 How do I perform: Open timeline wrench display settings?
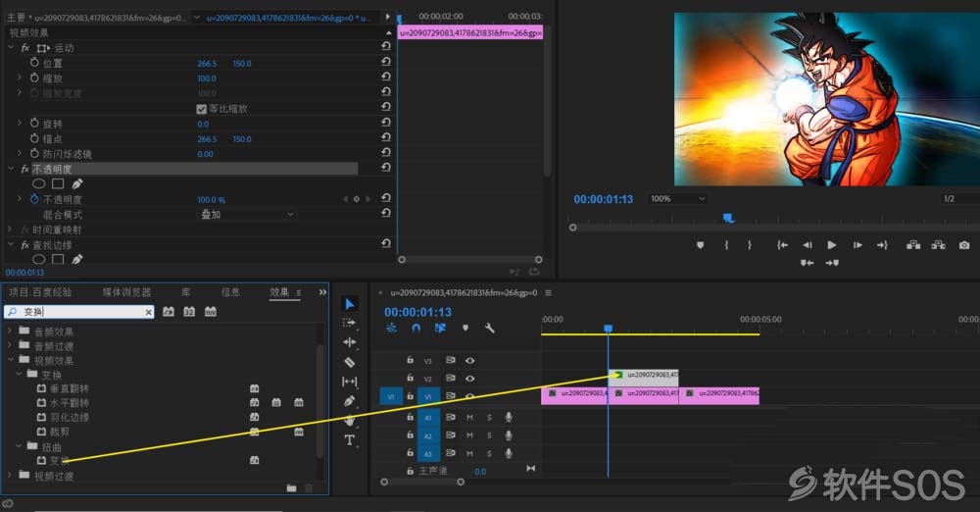click(x=489, y=328)
